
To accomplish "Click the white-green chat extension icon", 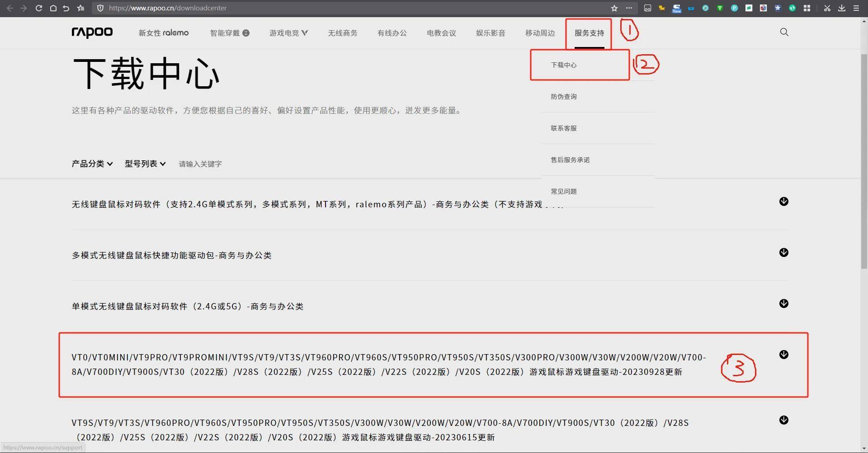I will point(749,8).
